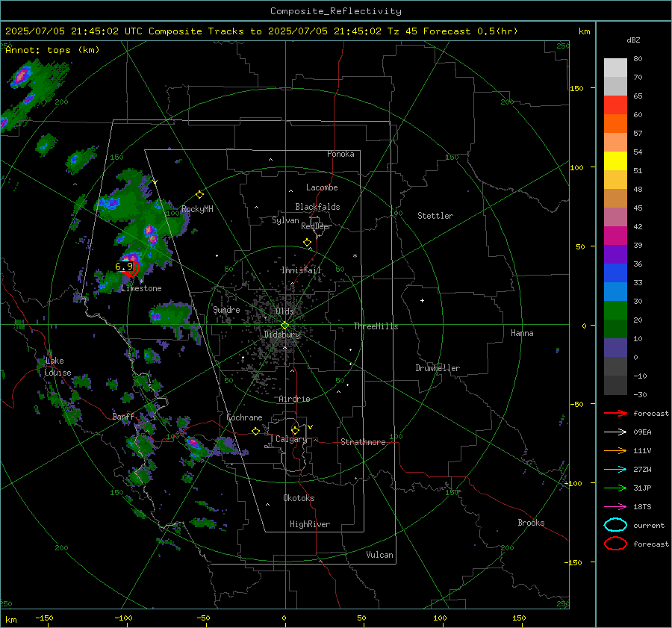Click the Stettler city label
Viewport: 672px width, 628px height.
tap(435, 216)
